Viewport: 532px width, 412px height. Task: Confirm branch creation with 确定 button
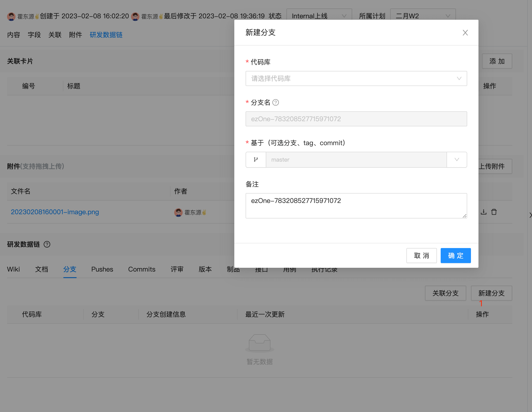tap(455, 255)
